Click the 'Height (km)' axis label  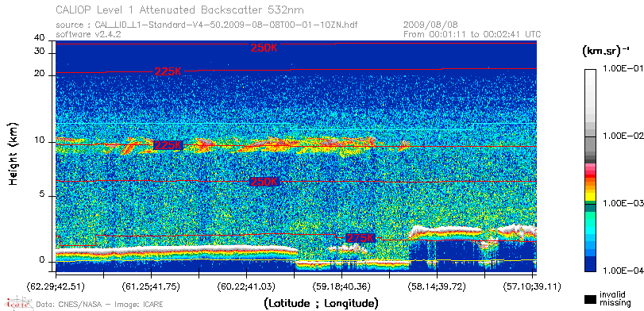(13, 153)
